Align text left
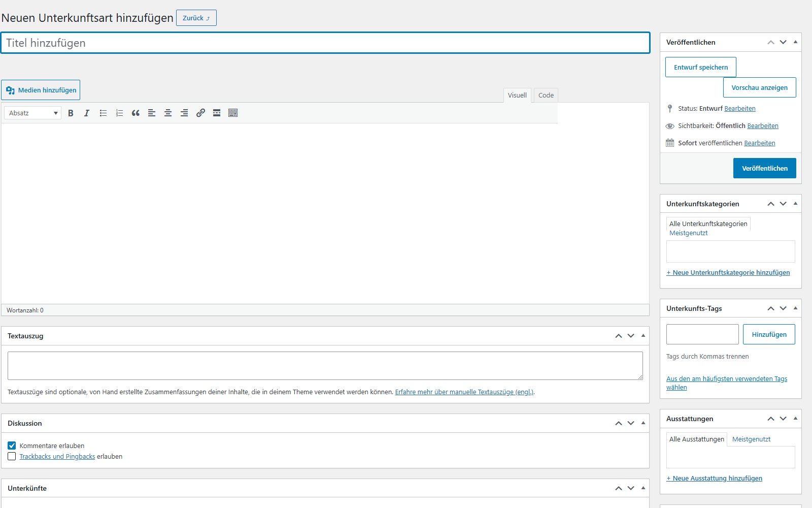This screenshot has width=812, height=508. pyautogui.click(x=152, y=113)
